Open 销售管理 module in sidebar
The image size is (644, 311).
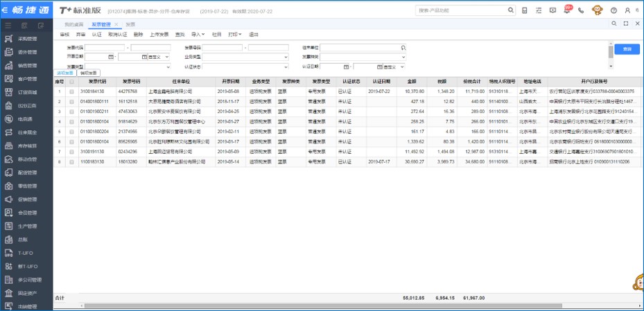[27, 66]
